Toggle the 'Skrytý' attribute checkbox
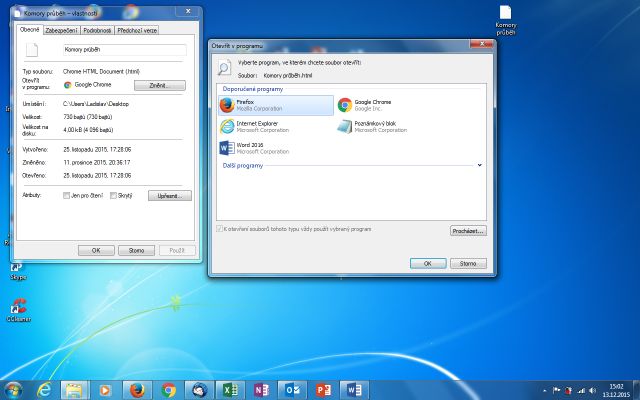 click(114, 195)
